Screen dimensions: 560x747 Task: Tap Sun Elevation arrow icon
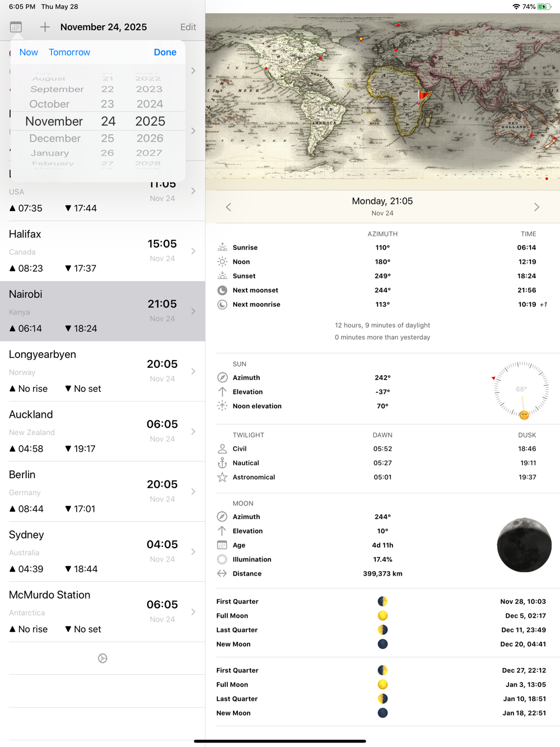[222, 392]
